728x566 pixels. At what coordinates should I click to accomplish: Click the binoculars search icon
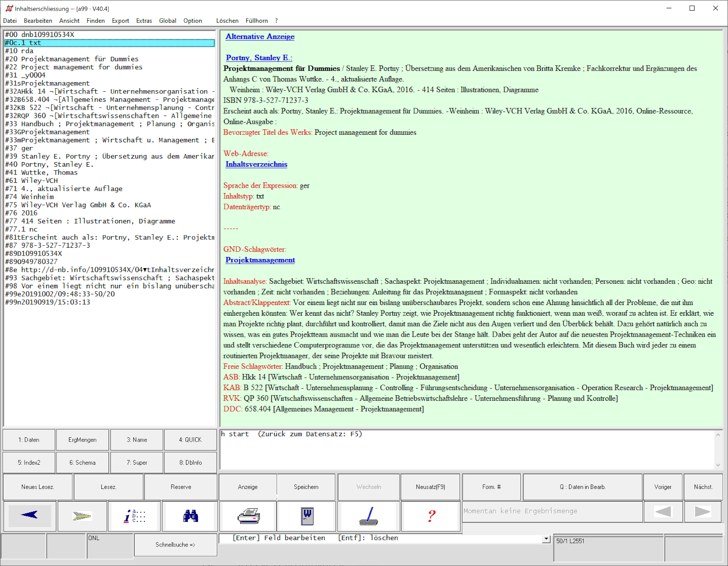coord(191,516)
